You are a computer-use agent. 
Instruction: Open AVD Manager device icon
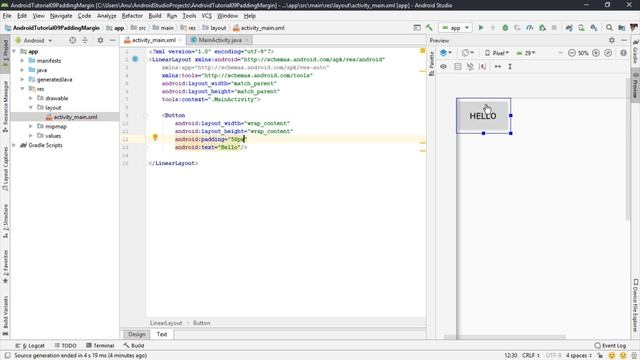pos(581,28)
